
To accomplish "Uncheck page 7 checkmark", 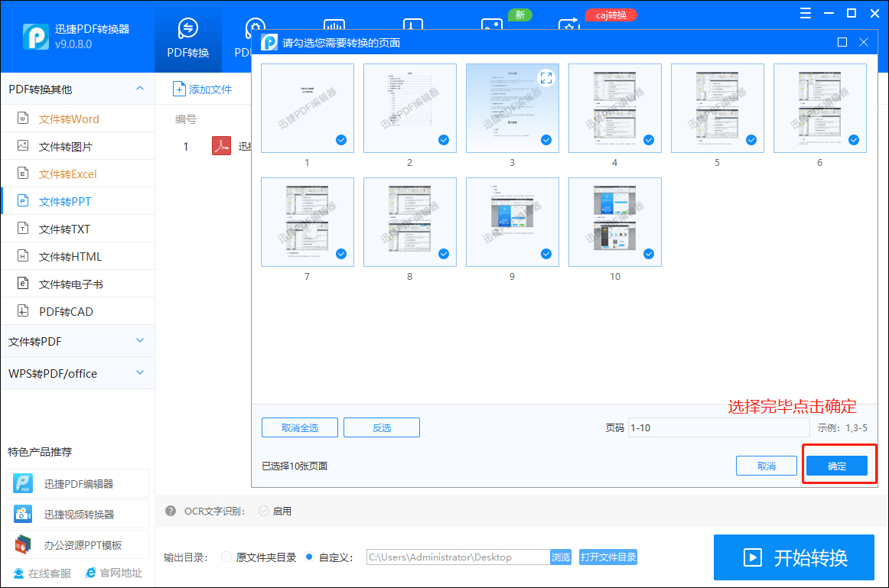I will click(341, 254).
